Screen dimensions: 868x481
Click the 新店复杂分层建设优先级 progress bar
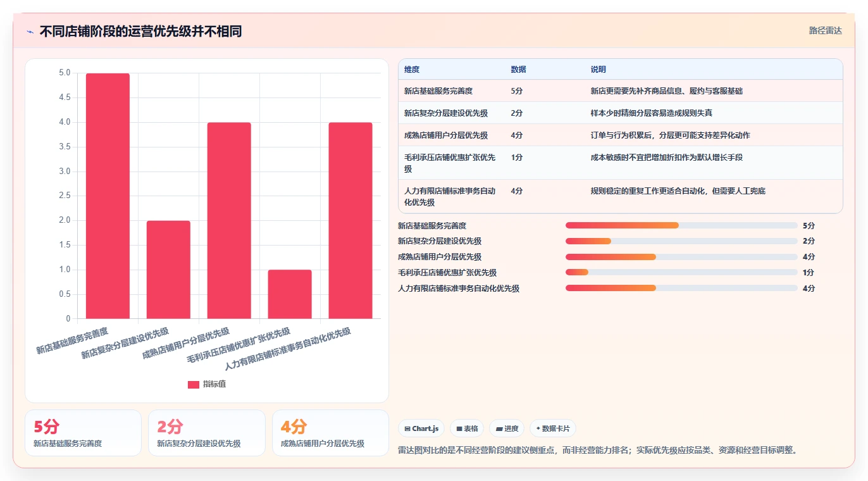click(x=681, y=241)
